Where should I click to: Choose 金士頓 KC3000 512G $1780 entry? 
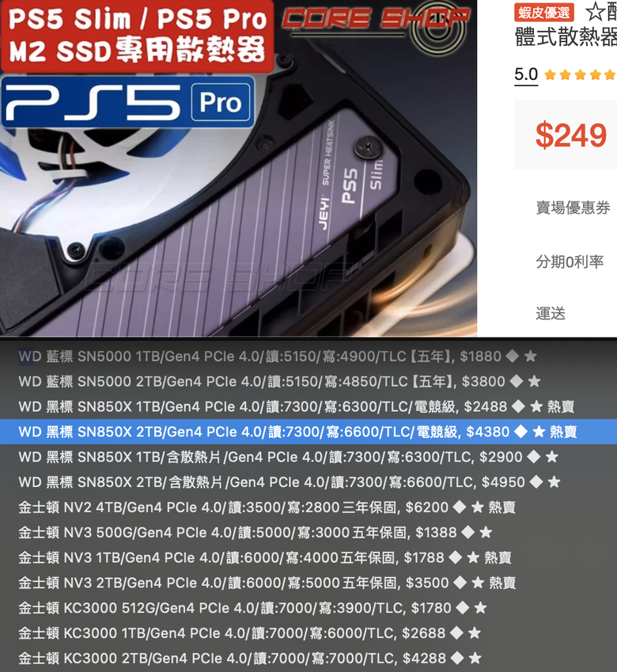pos(308,608)
